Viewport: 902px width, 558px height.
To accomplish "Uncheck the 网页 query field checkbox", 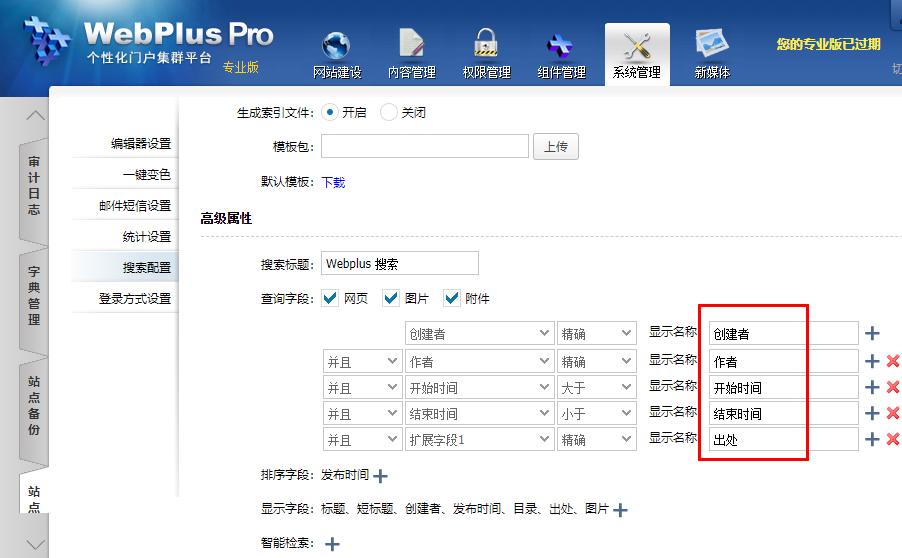I will point(330,298).
